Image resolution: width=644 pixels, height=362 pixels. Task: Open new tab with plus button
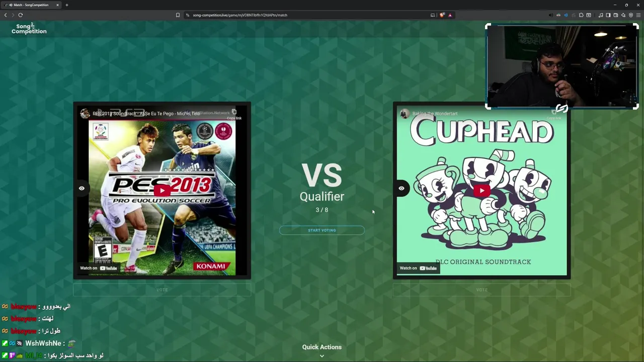coord(66,5)
